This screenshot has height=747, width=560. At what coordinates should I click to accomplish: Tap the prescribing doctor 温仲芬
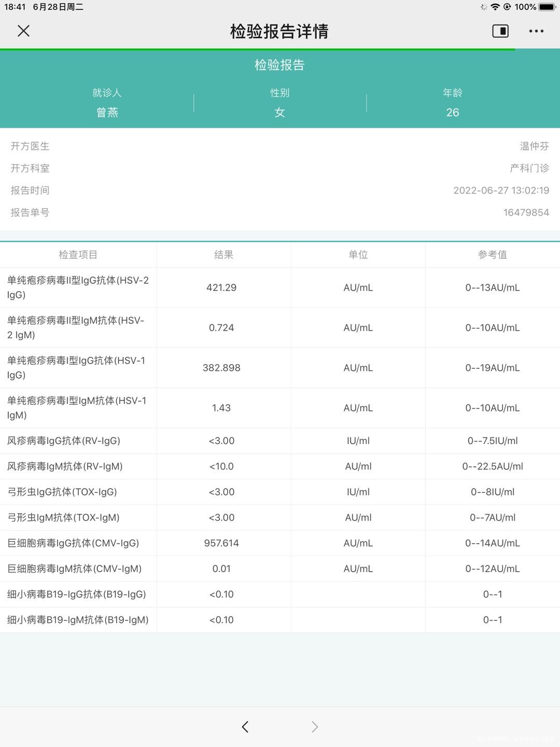[533, 146]
